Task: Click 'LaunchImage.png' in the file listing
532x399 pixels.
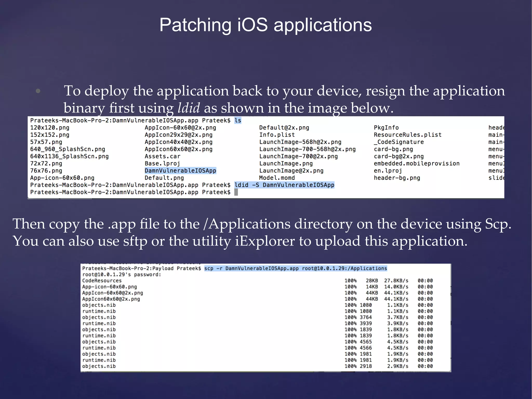Action: 286,164
